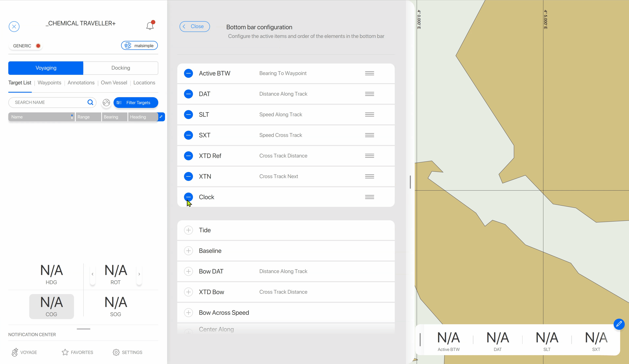Remove XTD Ref from bottom bar
This screenshot has width=629, height=364.
pos(188,156)
